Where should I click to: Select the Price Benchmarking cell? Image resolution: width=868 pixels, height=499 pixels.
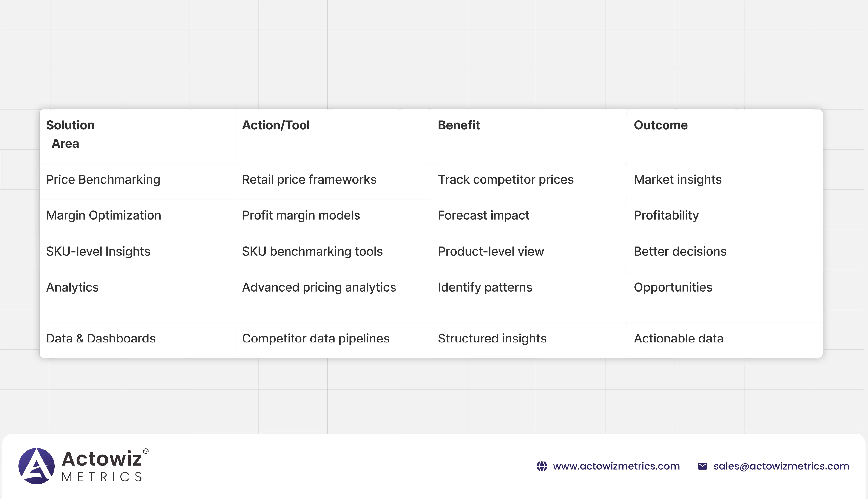[103, 180]
